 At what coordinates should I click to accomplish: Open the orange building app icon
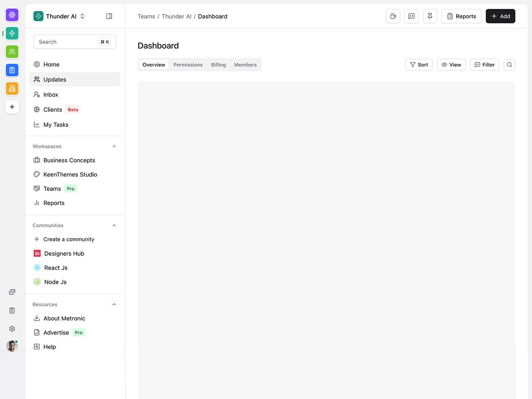[x=12, y=89]
